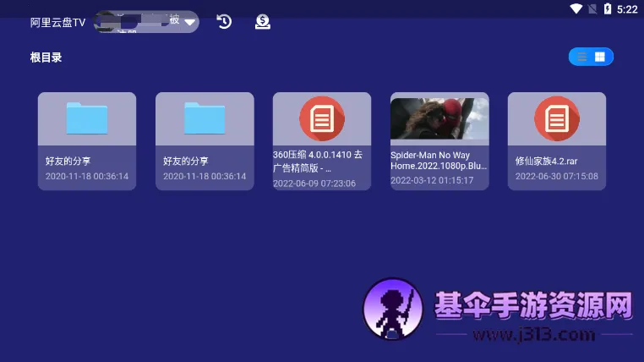644x362 pixels.
Task: Click the 阿里云盘TV app title
Action: (58, 22)
